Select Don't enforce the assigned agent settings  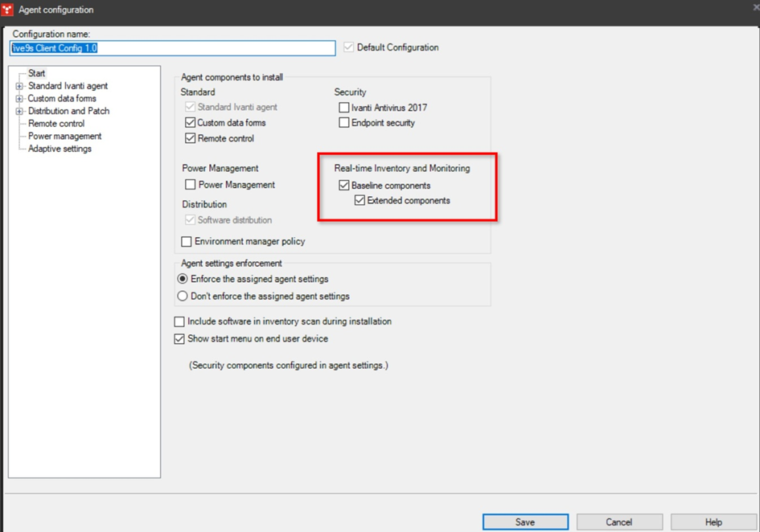183,296
